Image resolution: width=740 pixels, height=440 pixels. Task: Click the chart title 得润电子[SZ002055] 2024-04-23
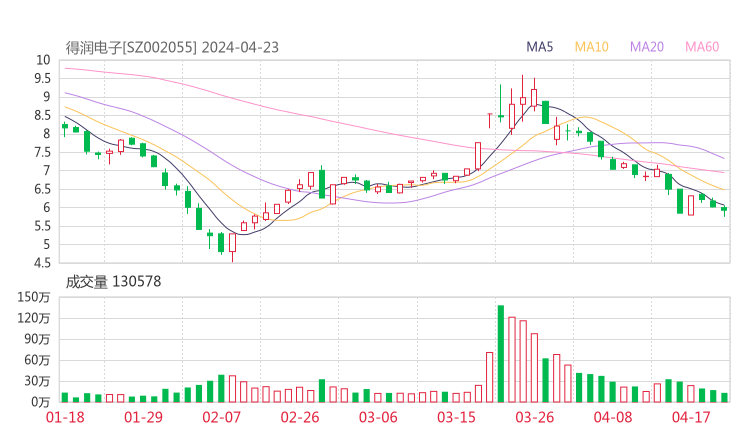click(172, 47)
